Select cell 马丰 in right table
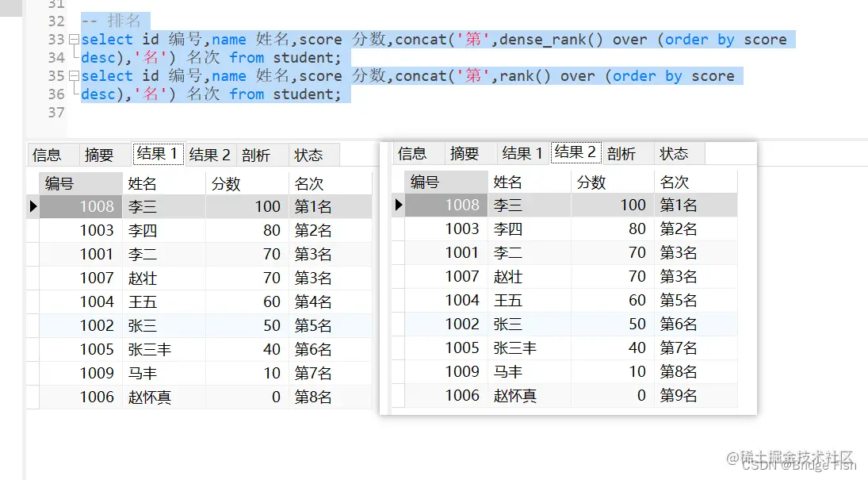This screenshot has width=868, height=480. pos(530,371)
